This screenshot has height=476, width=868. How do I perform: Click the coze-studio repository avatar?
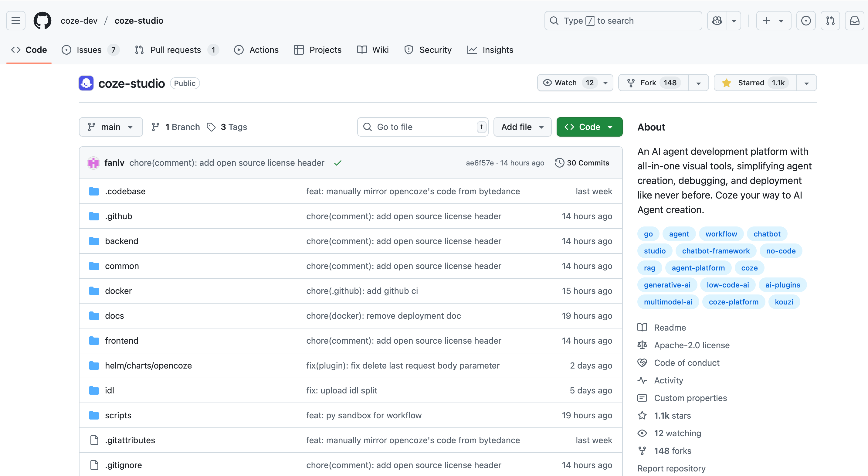coord(86,83)
